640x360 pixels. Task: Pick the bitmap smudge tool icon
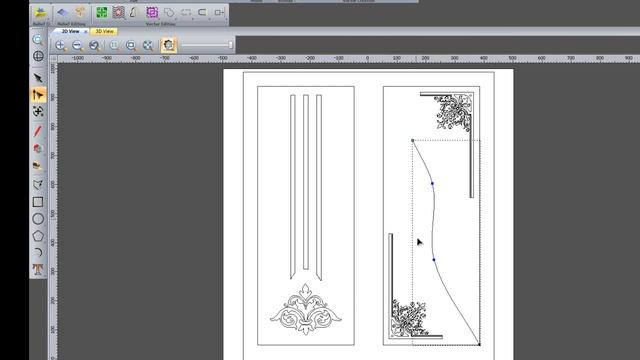click(x=38, y=165)
